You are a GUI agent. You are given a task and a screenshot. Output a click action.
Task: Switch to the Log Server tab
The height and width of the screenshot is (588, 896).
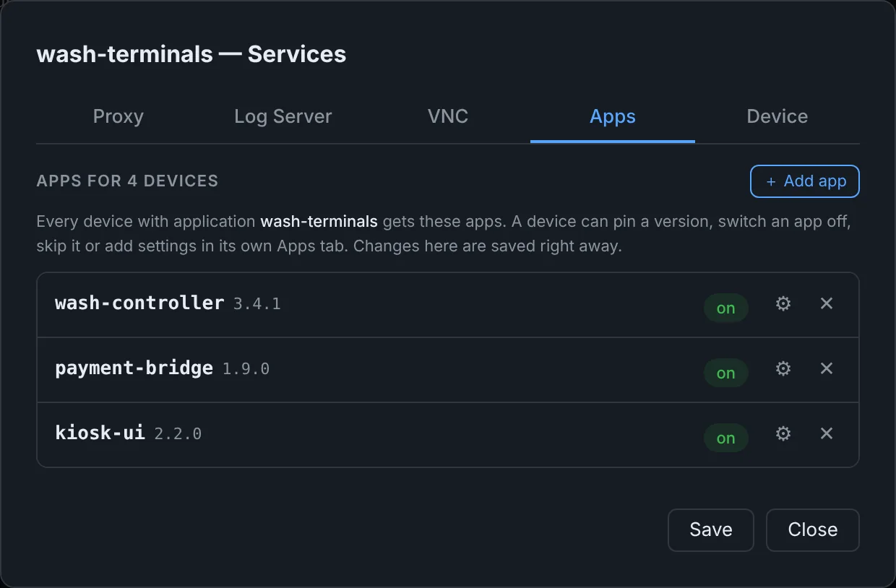[x=283, y=117]
